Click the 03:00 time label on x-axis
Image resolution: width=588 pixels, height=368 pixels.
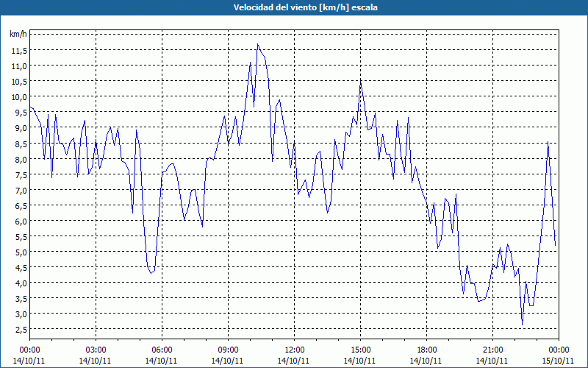tap(96, 350)
